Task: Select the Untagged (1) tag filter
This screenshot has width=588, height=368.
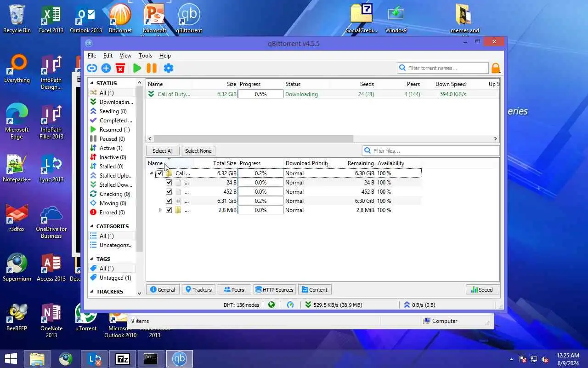Action: click(112, 278)
